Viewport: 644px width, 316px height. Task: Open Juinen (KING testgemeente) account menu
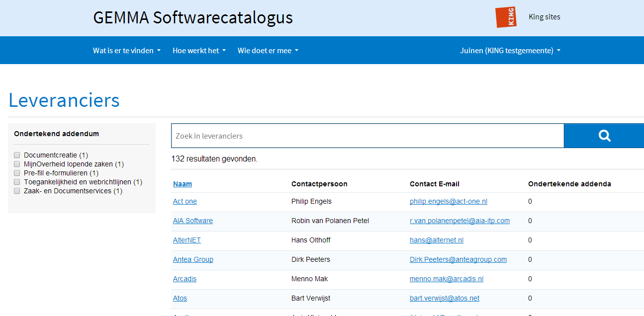[x=510, y=50]
